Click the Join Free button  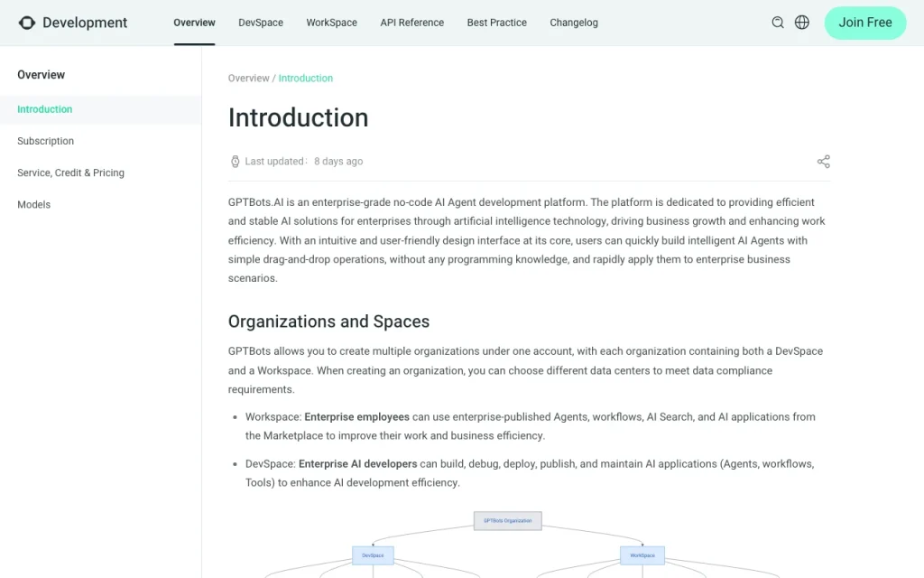pos(865,23)
